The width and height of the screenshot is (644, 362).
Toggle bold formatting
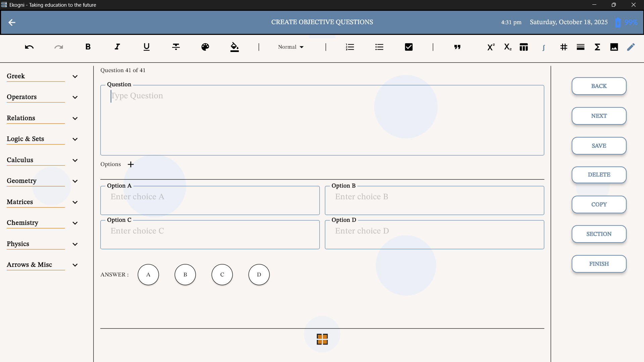click(x=88, y=47)
